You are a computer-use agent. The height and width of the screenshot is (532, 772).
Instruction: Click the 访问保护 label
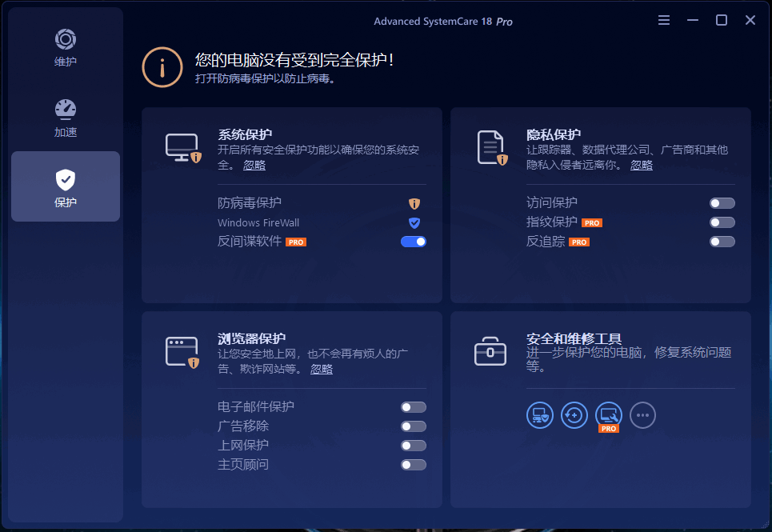552,202
